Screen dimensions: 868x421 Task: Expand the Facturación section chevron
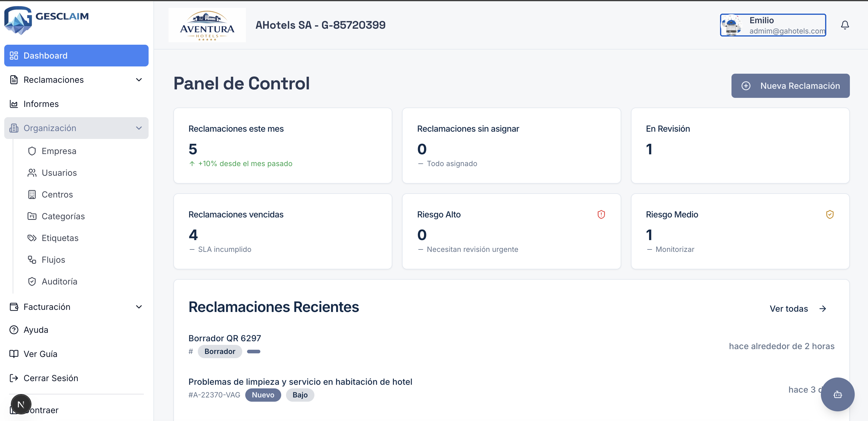point(139,307)
